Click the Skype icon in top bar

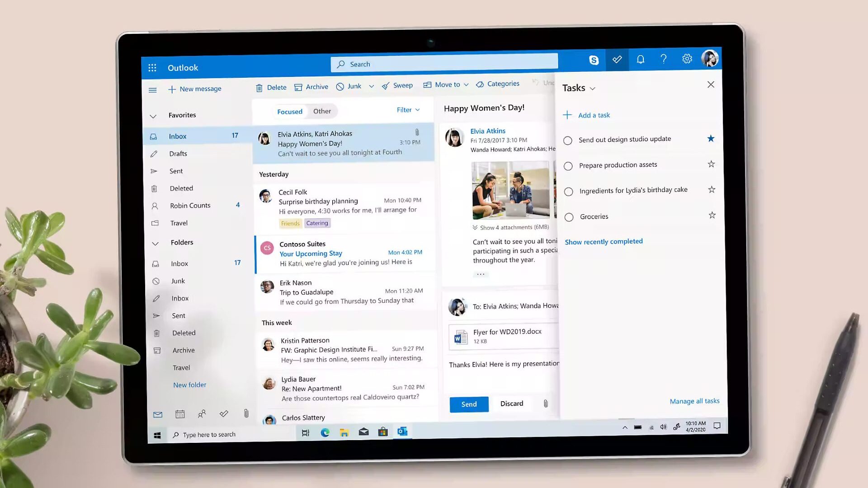594,59
